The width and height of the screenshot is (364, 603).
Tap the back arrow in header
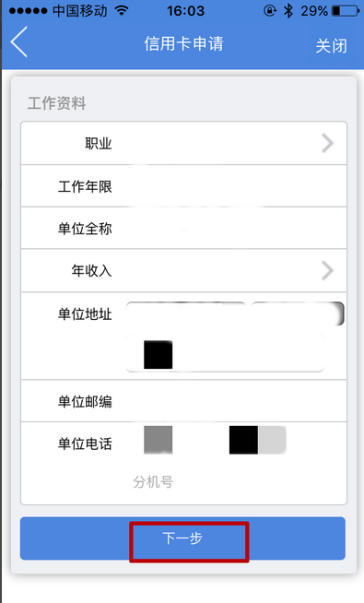(x=18, y=41)
